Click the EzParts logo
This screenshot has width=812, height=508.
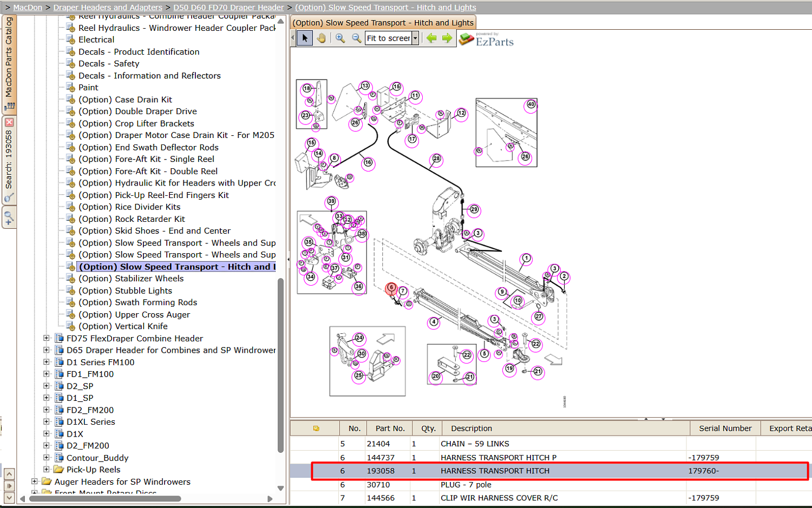[x=486, y=39]
